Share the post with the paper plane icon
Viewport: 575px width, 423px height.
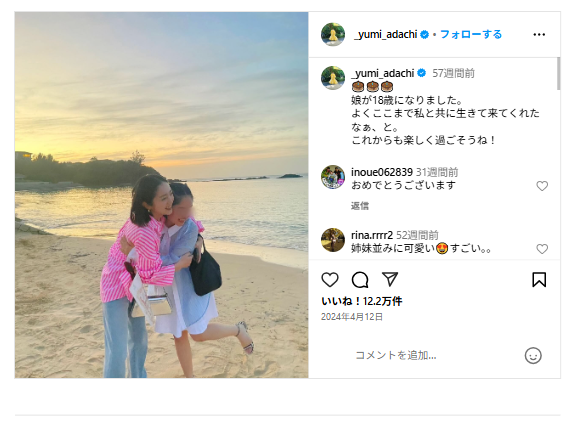pos(390,279)
